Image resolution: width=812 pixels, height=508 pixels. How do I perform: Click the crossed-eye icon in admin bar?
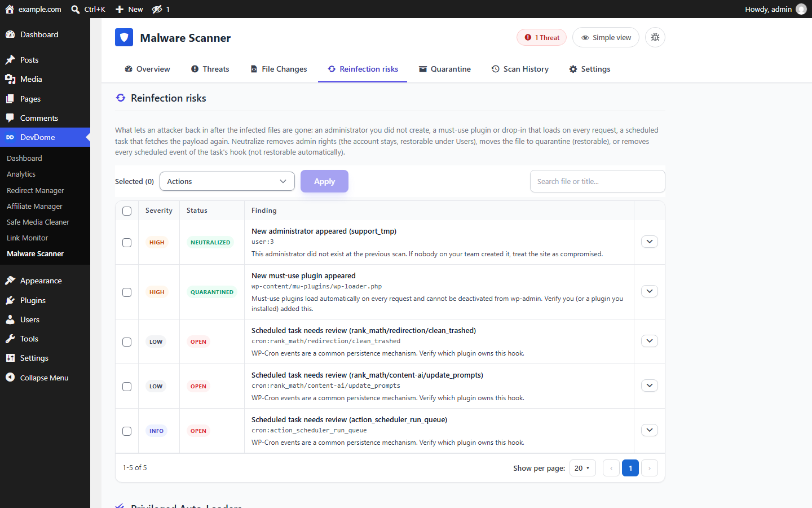click(157, 9)
